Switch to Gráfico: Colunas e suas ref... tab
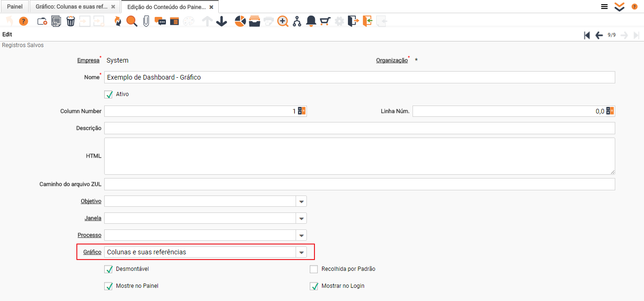 71,7
